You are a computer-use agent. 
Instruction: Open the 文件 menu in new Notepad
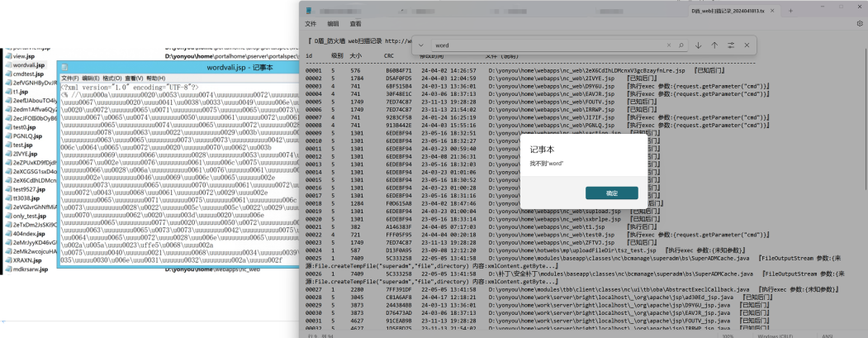pos(311,24)
